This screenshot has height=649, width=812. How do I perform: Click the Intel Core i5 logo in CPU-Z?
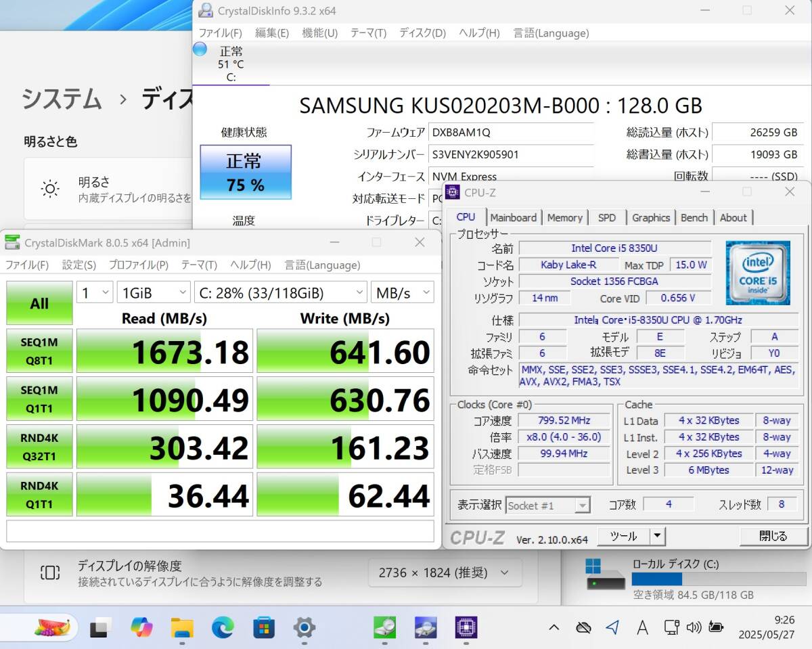coord(758,273)
